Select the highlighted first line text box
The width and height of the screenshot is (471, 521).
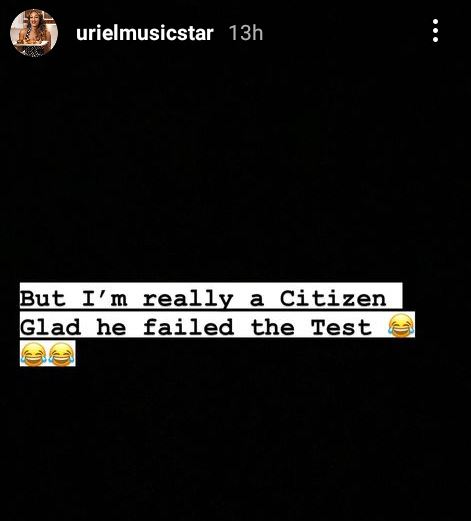(x=211, y=296)
